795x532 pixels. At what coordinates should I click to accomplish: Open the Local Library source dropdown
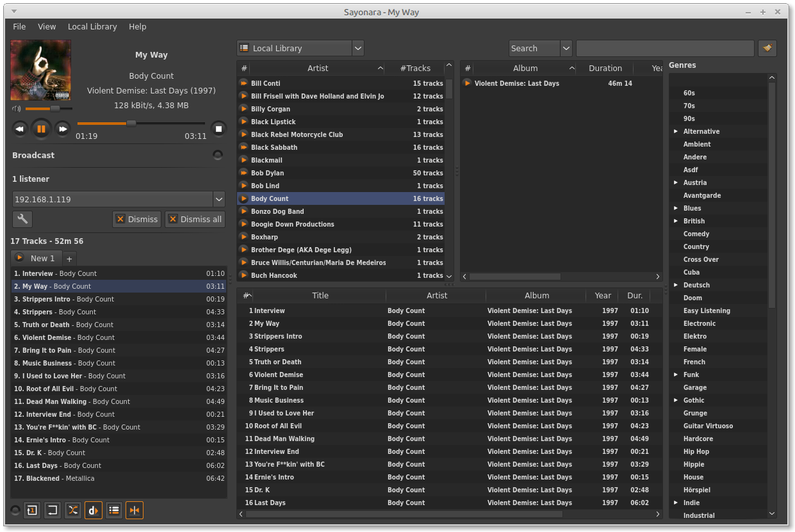tap(357, 48)
